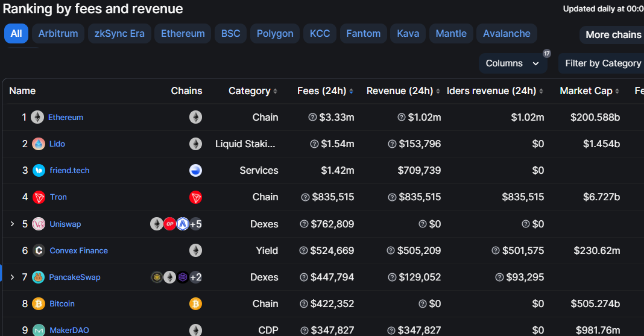The height and width of the screenshot is (336, 644).
Task: Click the help icon next to Lido's $153,796 revenue
Action: 392,144
